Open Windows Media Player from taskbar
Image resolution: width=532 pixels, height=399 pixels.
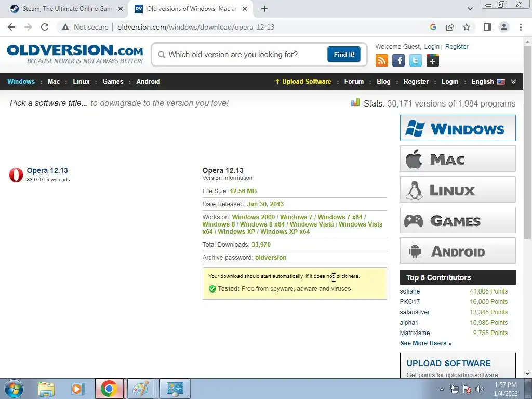click(x=77, y=389)
